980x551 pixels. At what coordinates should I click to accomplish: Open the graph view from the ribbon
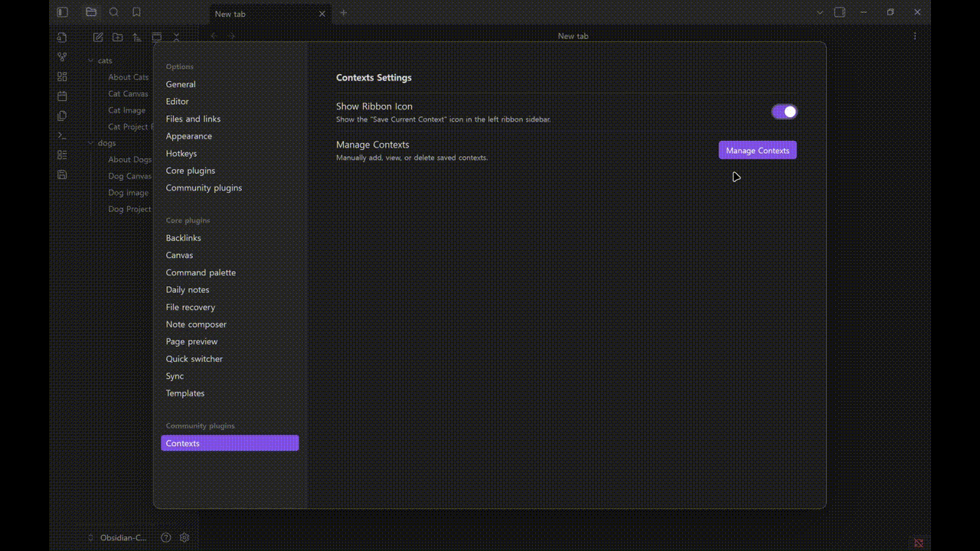pyautogui.click(x=62, y=57)
